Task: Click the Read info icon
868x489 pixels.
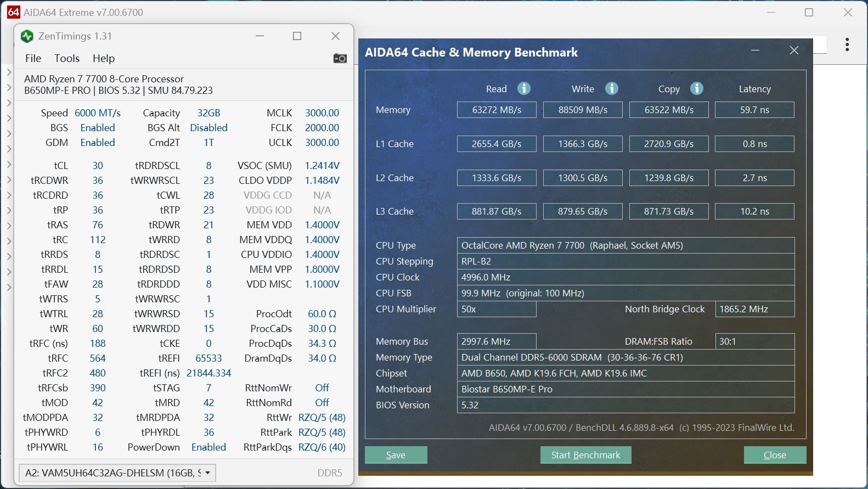Action: (524, 88)
